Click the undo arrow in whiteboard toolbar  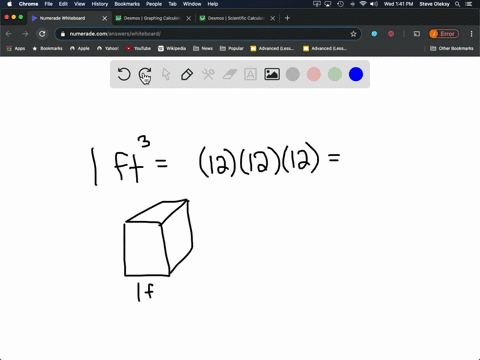[124, 74]
